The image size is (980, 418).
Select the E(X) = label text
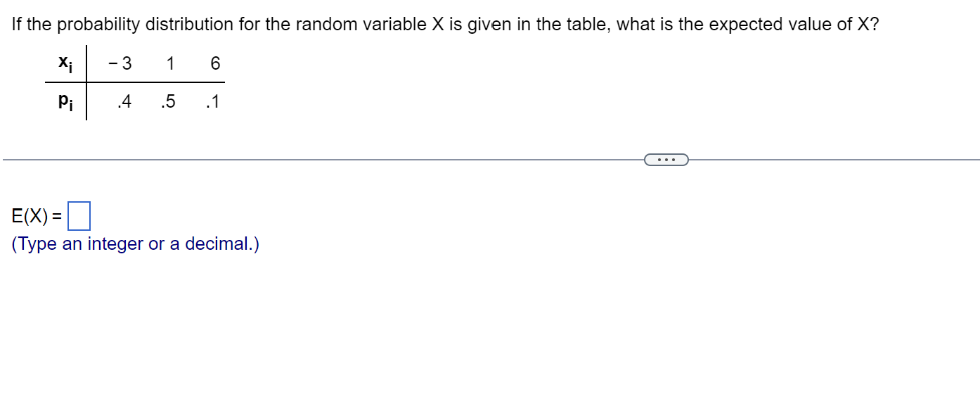pyautogui.click(x=35, y=216)
